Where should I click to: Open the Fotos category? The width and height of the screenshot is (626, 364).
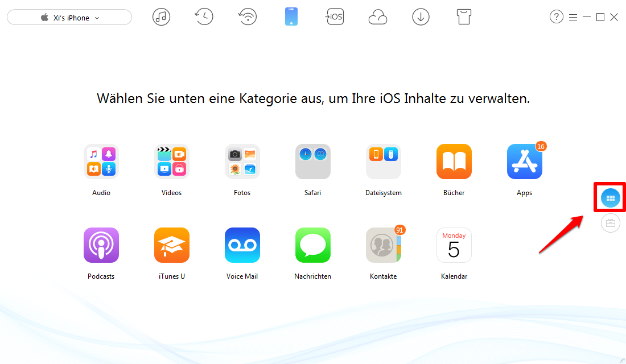tap(242, 162)
